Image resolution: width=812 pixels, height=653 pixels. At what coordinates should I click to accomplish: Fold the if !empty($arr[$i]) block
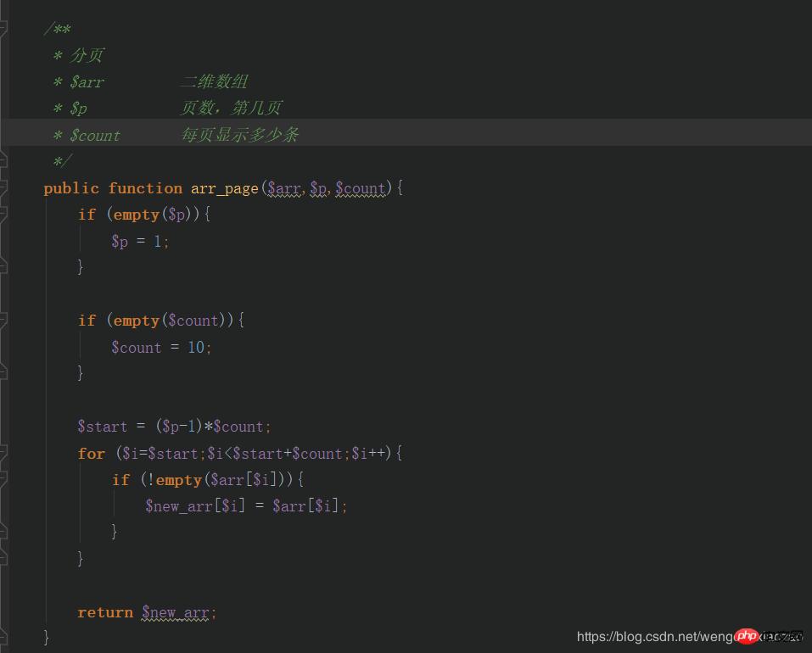click(3, 480)
